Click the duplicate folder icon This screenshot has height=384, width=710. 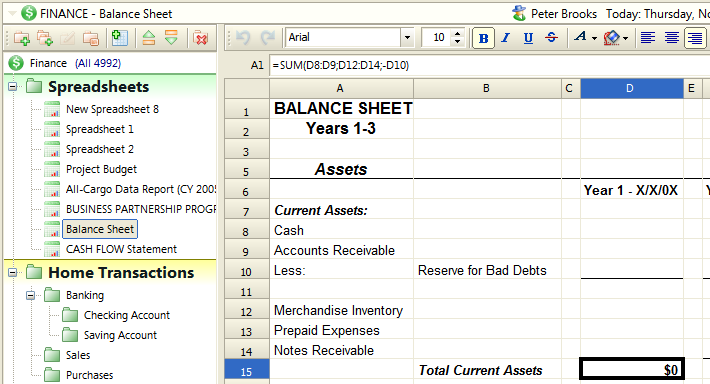click(x=91, y=38)
